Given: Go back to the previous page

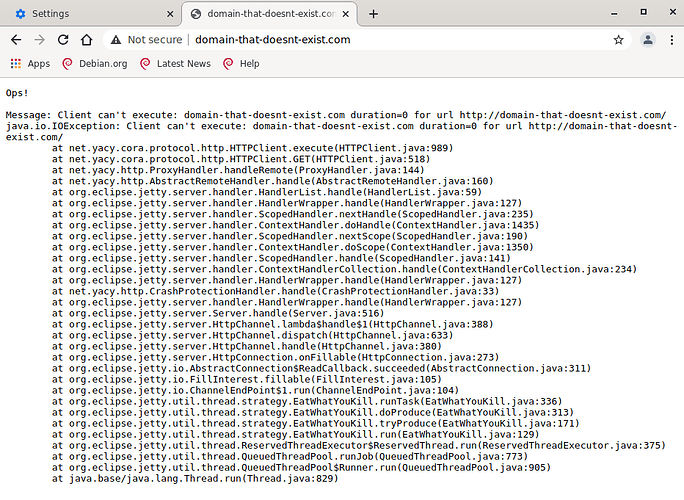Looking at the screenshot, I should pos(16,40).
